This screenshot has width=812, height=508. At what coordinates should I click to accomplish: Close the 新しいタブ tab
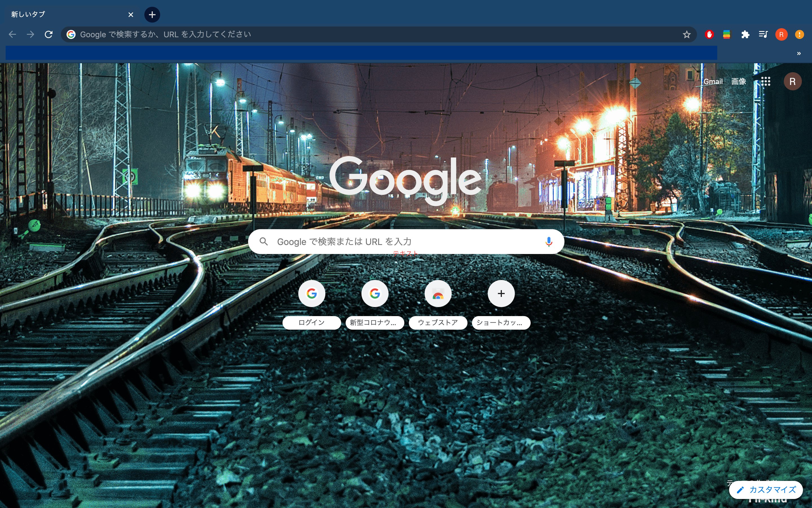click(x=131, y=14)
